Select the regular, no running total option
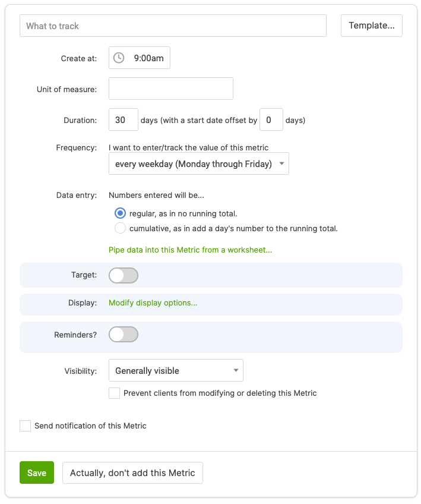The image size is (421, 504). coord(120,213)
